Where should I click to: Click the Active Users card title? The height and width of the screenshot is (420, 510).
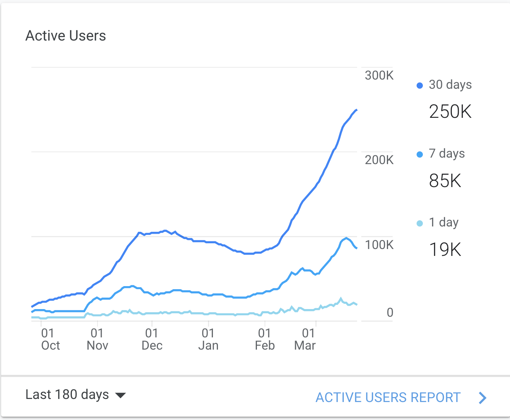tap(66, 36)
